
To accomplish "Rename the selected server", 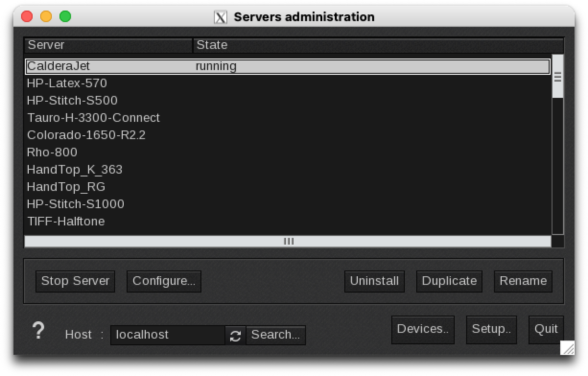I will (x=523, y=281).
